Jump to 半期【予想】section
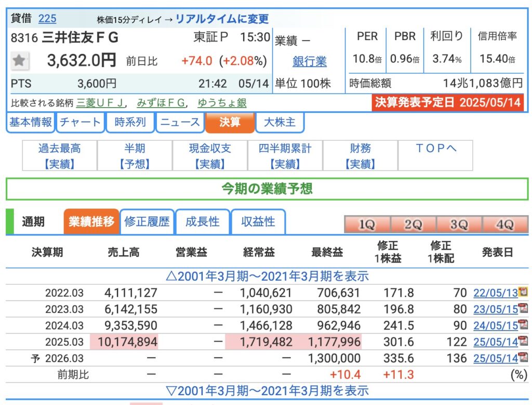Viewport: 532px width, 405px height. (x=135, y=156)
